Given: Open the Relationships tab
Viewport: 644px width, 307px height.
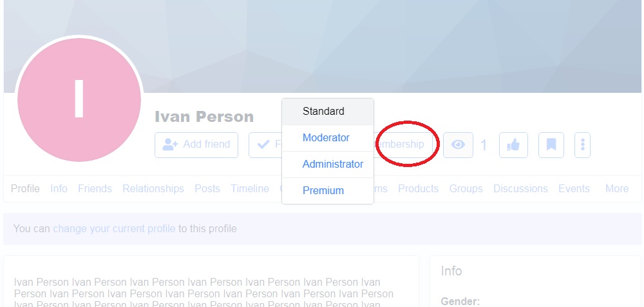Looking at the screenshot, I should click(x=153, y=188).
